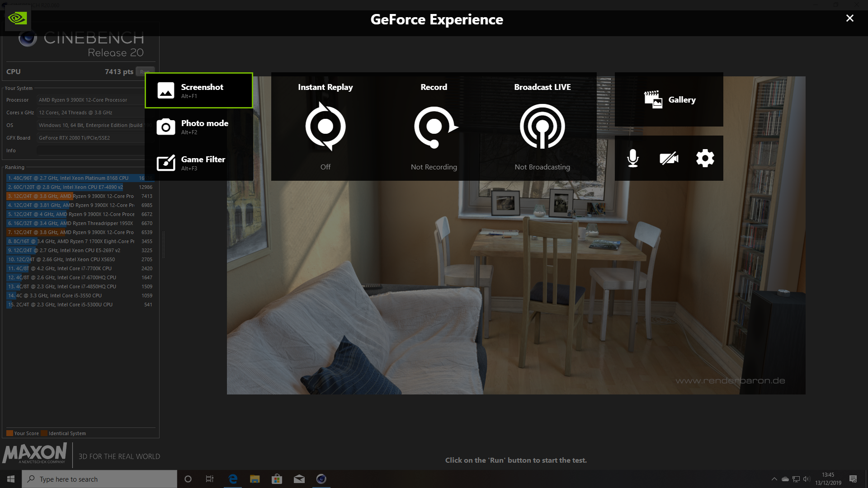Select ranking row 7 scoring 6539
The width and height of the screenshot is (868, 488).
pyautogui.click(x=80, y=232)
